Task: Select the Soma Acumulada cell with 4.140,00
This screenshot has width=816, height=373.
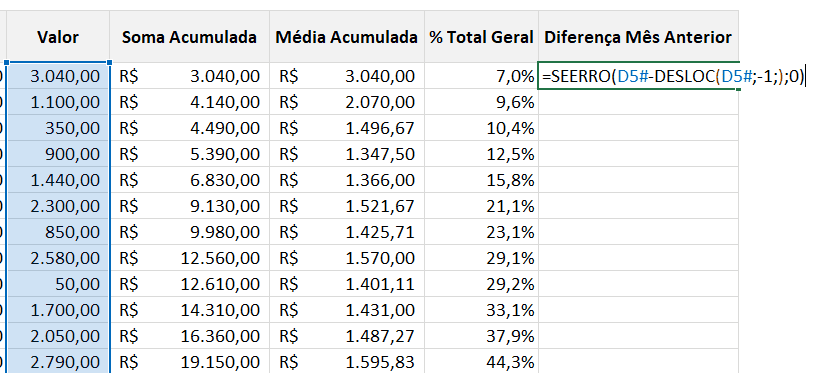Action: click(x=189, y=102)
